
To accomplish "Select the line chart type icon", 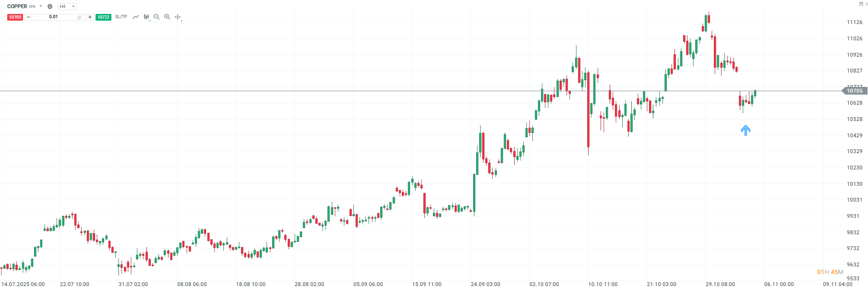I will (x=136, y=17).
